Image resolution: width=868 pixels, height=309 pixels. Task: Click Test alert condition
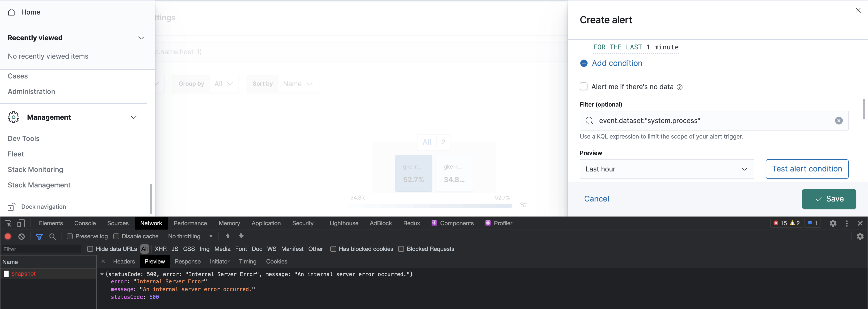807,169
